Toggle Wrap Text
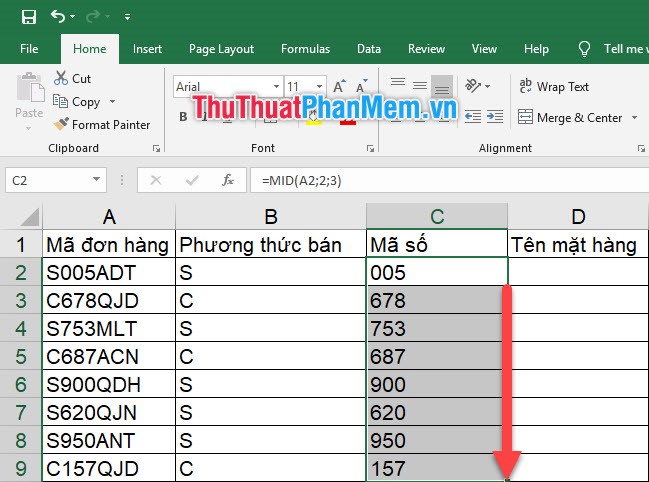The height and width of the screenshot is (482, 649). click(x=554, y=86)
